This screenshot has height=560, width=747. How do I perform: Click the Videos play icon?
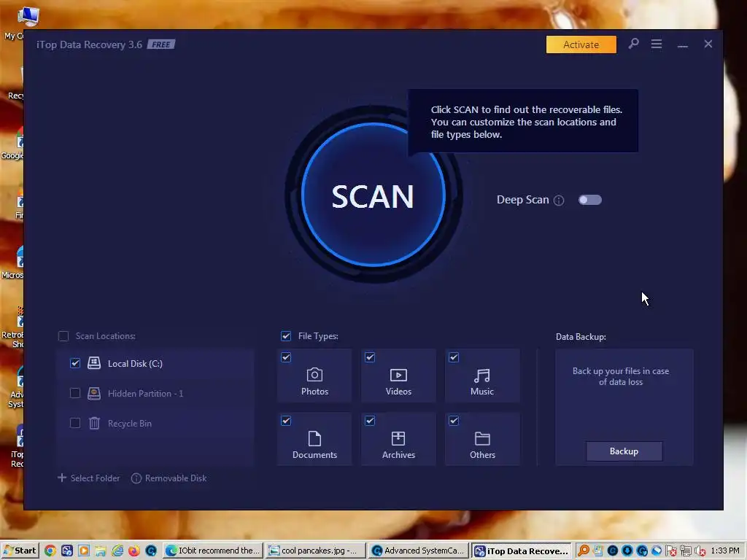[x=398, y=376]
